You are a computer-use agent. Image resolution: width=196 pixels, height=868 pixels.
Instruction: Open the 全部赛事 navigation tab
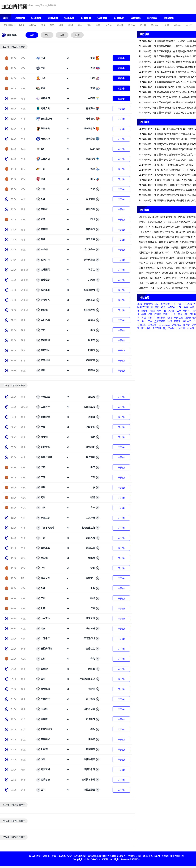coord(168,18)
